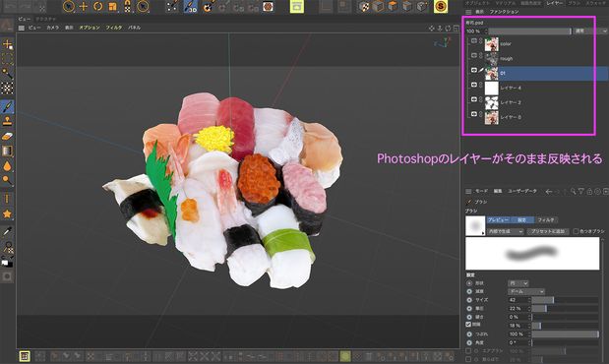The width and height of the screenshot is (609, 364).
Task: Select the Gradient tool in left toolbar
Action: click(8, 151)
